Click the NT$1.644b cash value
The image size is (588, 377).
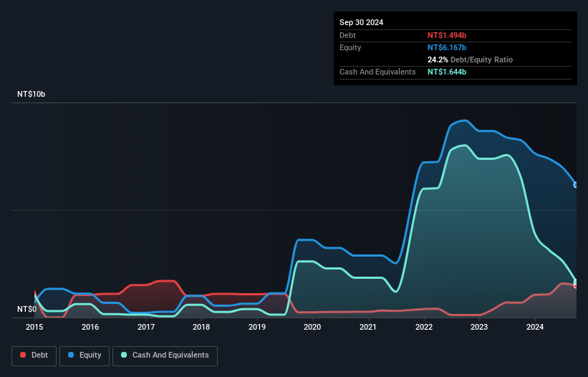(x=447, y=72)
